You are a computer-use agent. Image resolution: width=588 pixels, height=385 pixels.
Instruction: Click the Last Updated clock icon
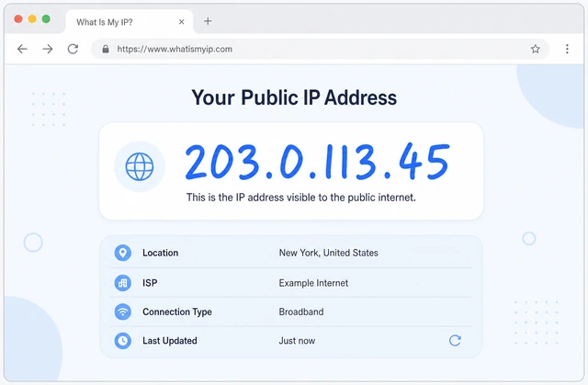coord(122,341)
